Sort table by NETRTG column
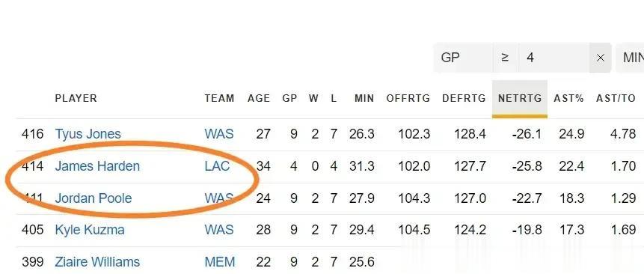Screen dimensions: 644x274 pos(520,99)
